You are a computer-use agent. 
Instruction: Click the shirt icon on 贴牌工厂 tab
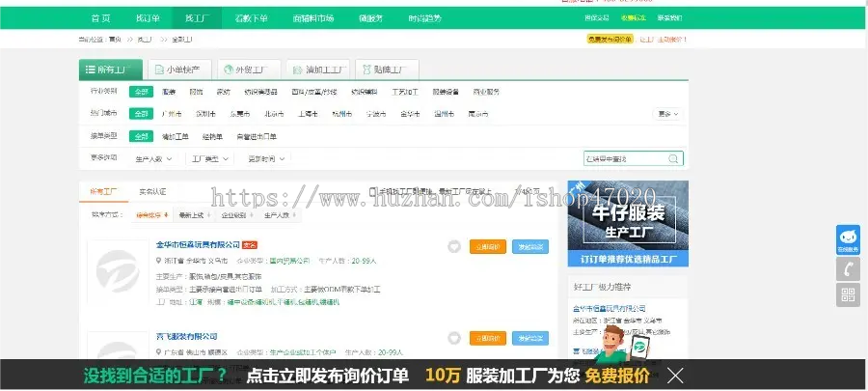(366, 70)
